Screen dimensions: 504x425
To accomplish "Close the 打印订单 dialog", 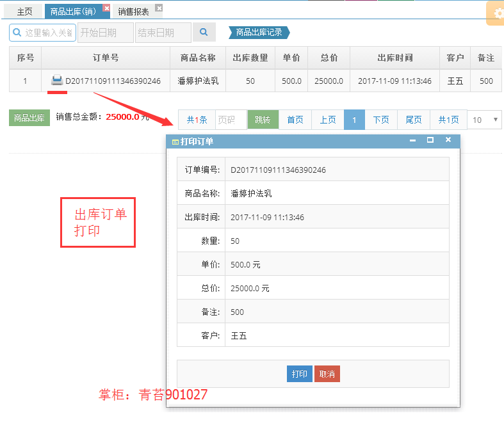I will (x=448, y=140).
